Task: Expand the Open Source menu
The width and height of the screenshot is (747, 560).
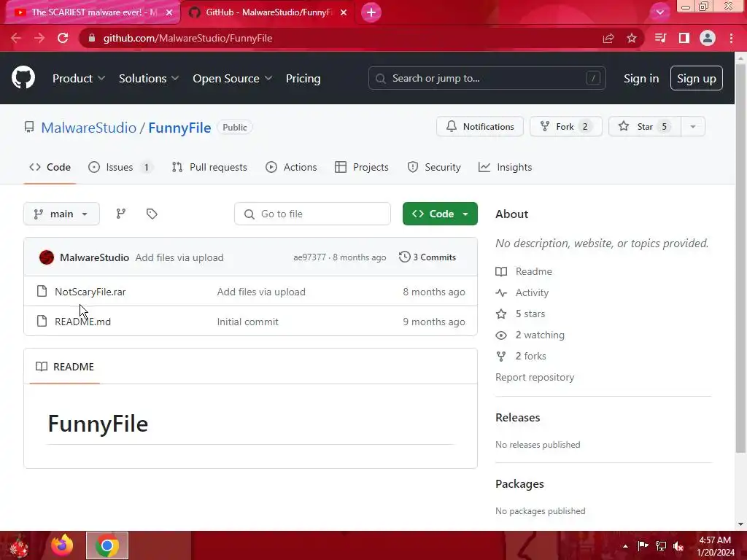Action: (233, 79)
